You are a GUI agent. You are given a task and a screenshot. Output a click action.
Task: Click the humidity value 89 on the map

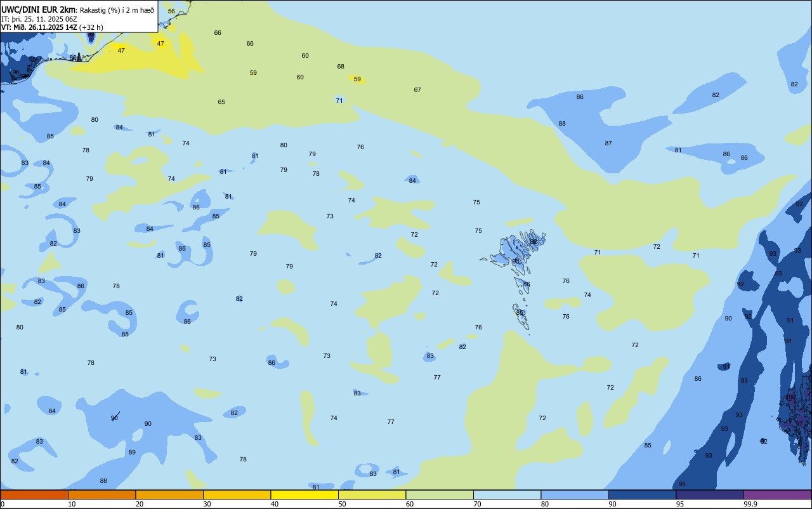132,453
